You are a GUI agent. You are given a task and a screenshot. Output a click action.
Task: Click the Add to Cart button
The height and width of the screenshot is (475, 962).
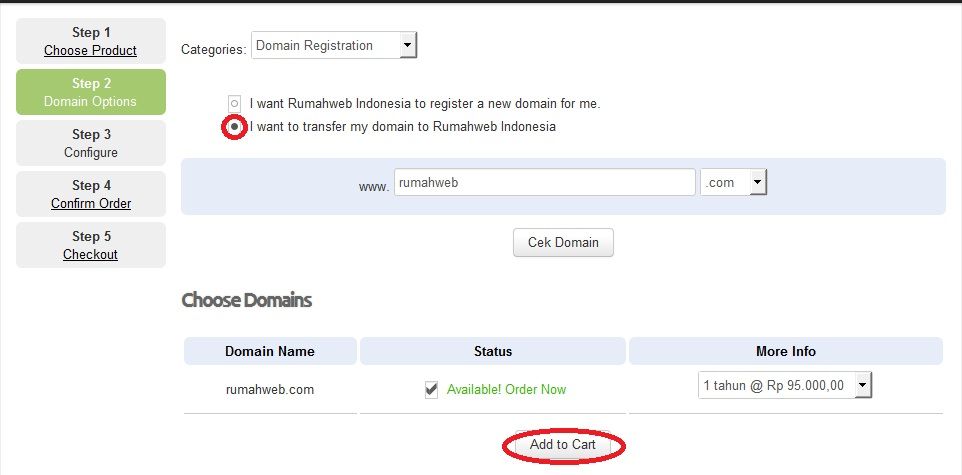563,444
